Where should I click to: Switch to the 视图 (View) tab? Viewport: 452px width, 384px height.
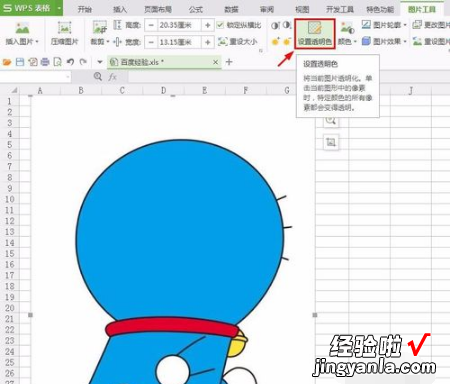click(302, 9)
